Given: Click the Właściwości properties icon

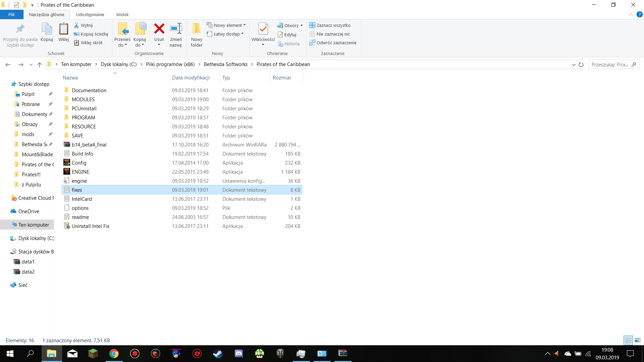Looking at the screenshot, I should click(263, 29).
